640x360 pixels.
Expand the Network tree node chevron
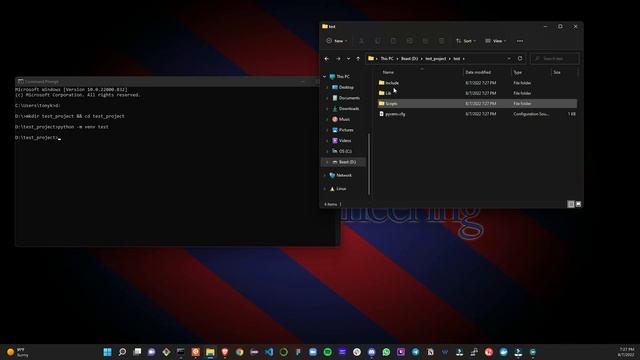pos(324,175)
